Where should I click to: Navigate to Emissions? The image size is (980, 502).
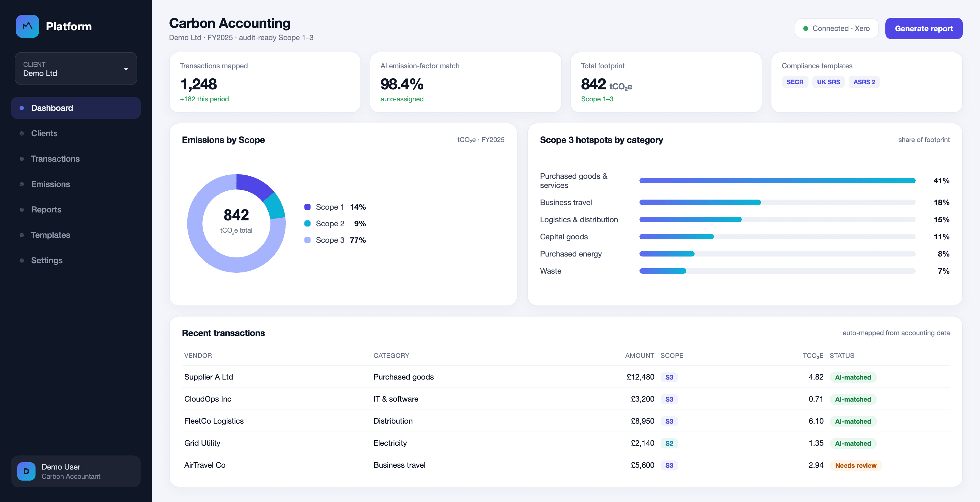(76, 184)
